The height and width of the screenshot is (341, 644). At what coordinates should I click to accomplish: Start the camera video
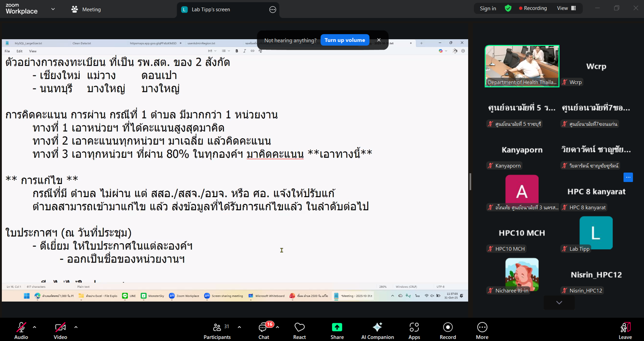click(x=60, y=330)
